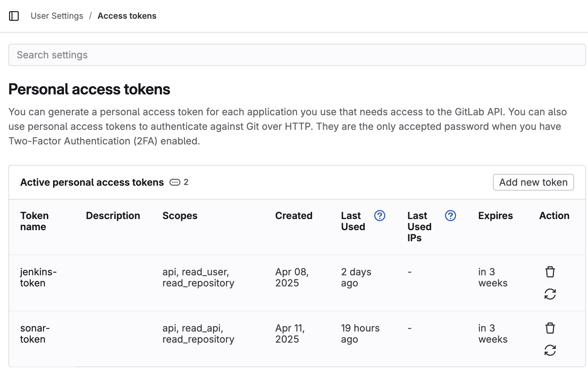Revoke the jenkins-token with trash icon
Screen dimensions: 588x377
(550, 272)
